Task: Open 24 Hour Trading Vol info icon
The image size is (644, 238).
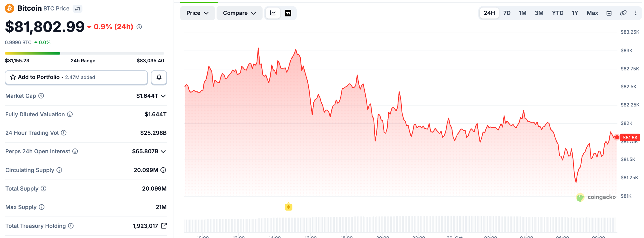Action: click(64, 133)
